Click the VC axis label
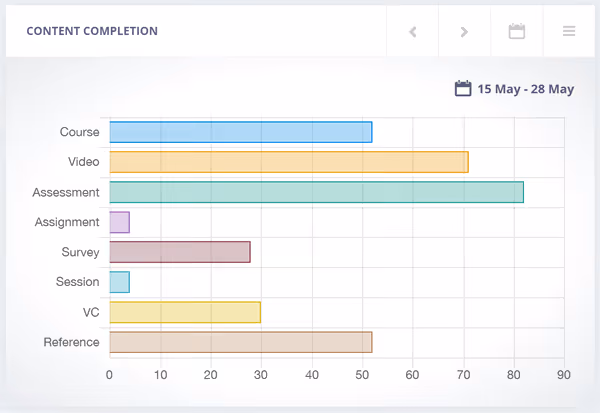600x413 pixels. pyautogui.click(x=91, y=312)
